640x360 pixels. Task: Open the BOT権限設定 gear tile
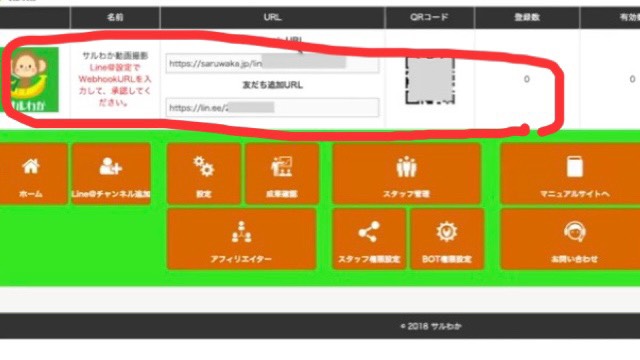[x=447, y=239]
